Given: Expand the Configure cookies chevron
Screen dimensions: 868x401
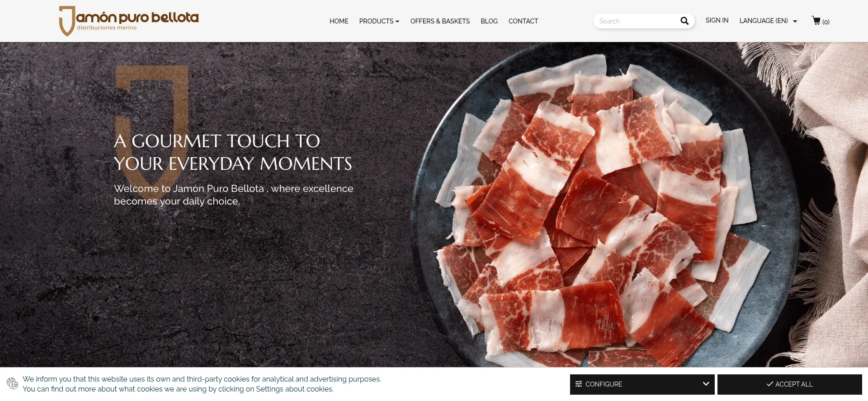Looking at the screenshot, I should [x=706, y=384].
